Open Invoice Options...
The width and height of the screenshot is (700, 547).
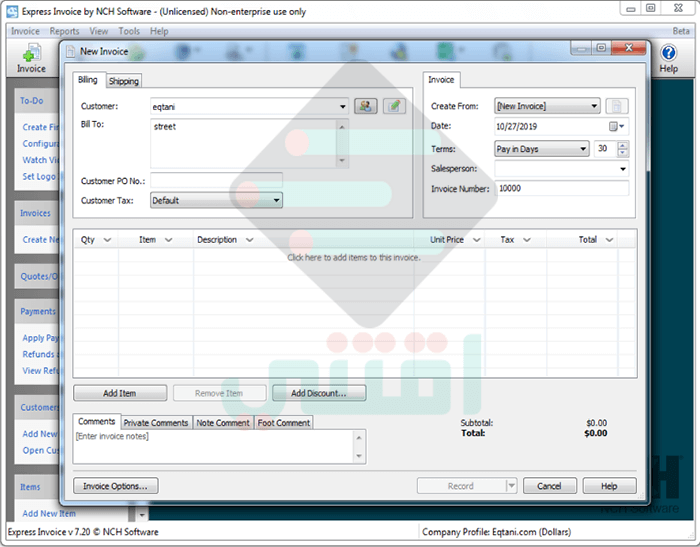(x=116, y=486)
